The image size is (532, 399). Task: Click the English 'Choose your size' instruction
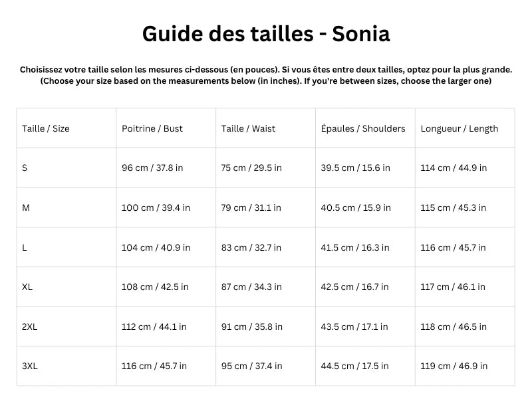point(266,81)
